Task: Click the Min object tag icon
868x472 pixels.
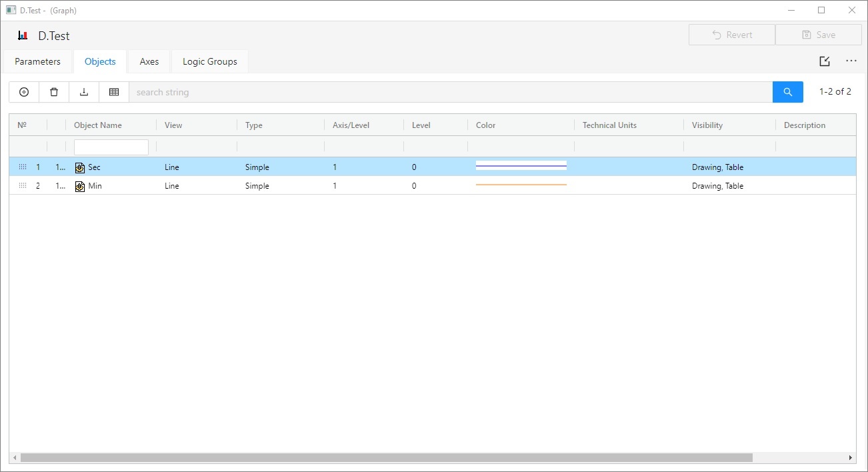Action: point(80,186)
